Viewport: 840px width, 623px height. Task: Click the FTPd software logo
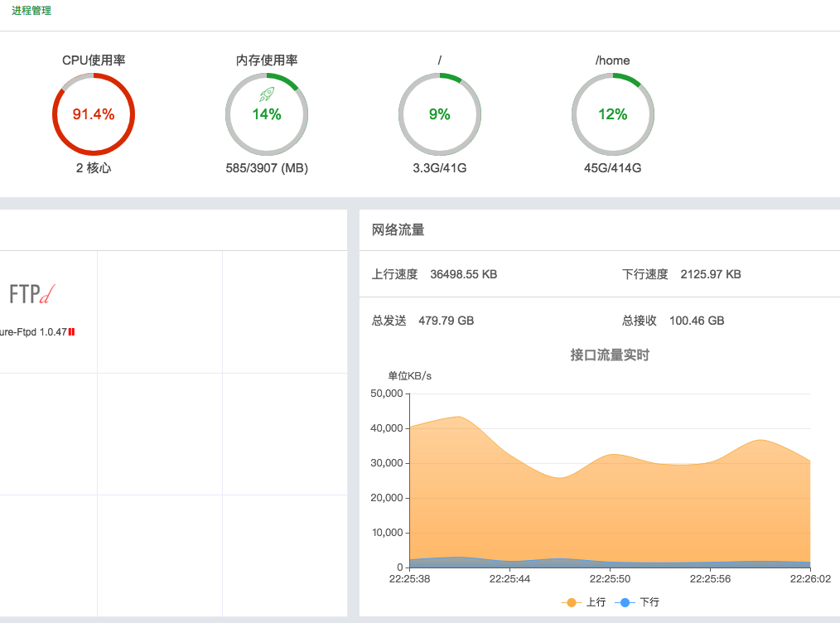33,293
